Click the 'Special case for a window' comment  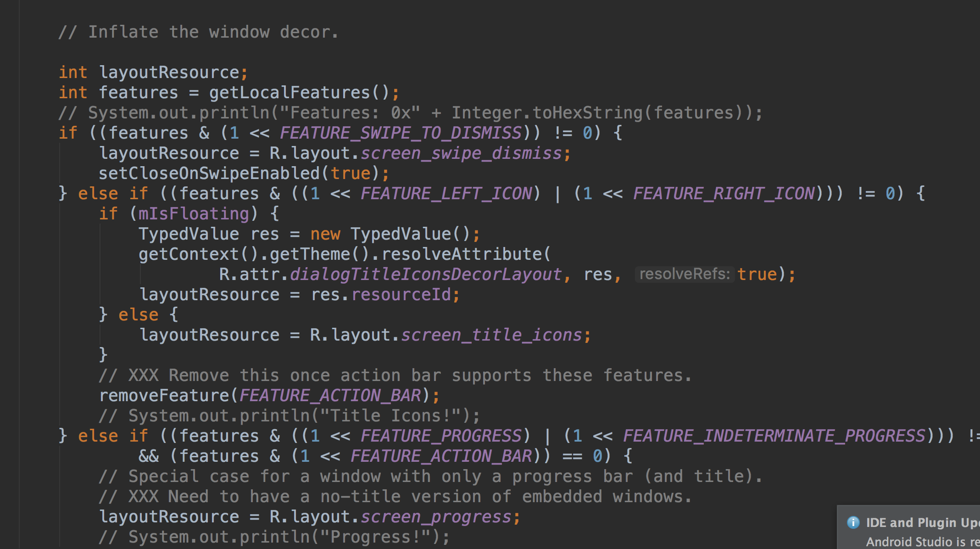pyautogui.click(x=431, y=476)
